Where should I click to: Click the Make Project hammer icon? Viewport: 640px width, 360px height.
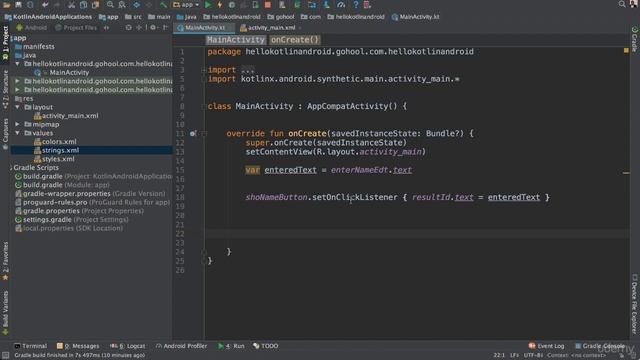[163, 5]
